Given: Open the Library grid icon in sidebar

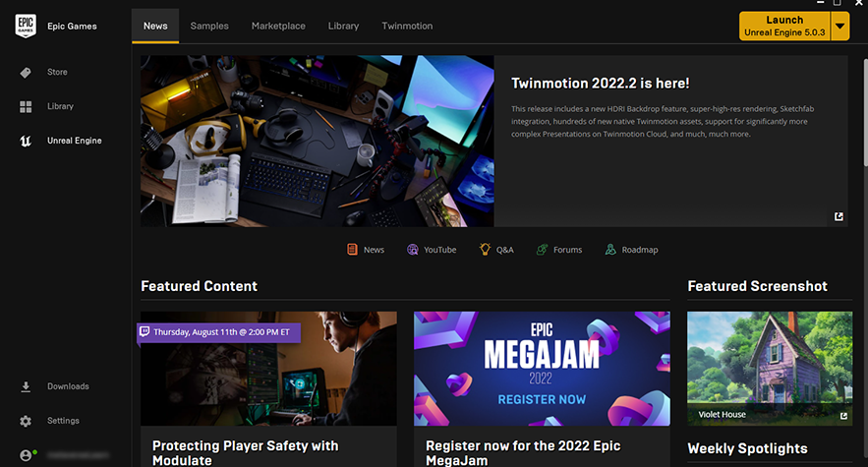Looking at the screenshot, I should (x=27, y=106).
